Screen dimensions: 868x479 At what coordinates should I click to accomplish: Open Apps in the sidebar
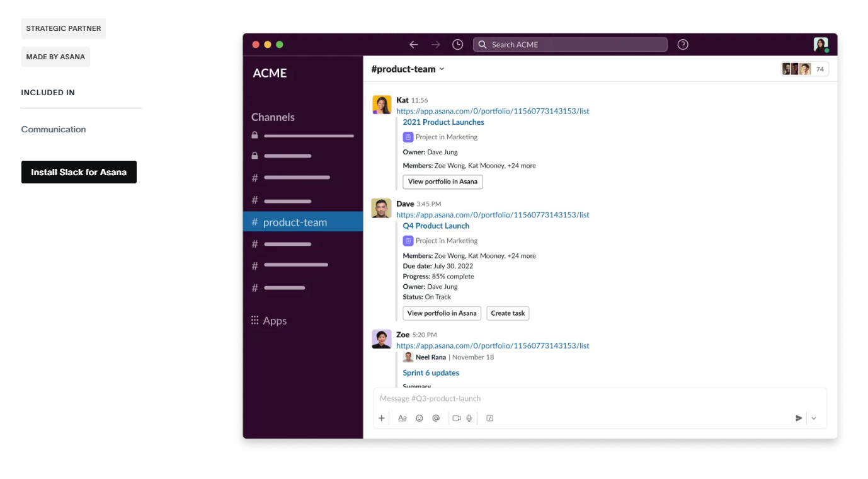(x=269, y=321)
